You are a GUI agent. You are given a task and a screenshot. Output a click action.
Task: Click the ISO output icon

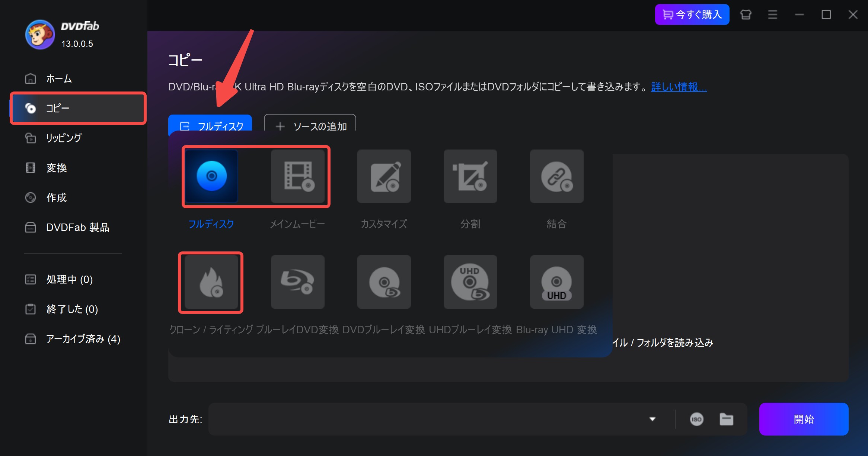tap(696, 419)
